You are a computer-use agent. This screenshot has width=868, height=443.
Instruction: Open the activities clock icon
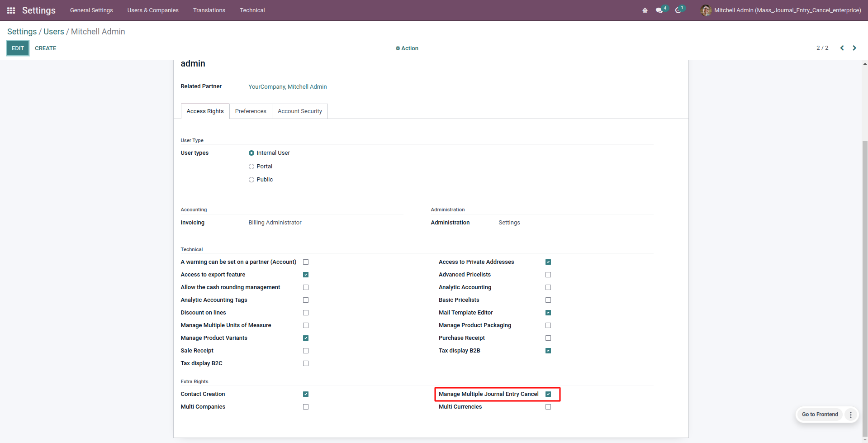coord(678,10)
